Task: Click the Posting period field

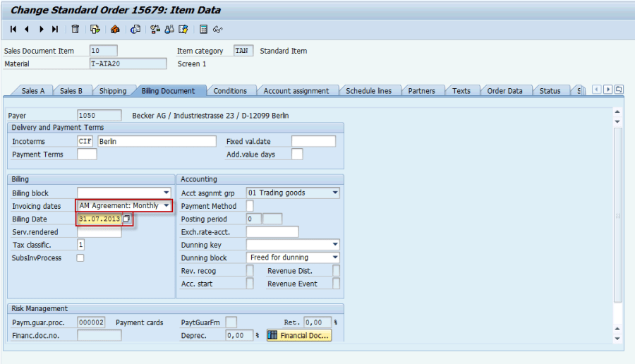Action: tap(253, 219)
